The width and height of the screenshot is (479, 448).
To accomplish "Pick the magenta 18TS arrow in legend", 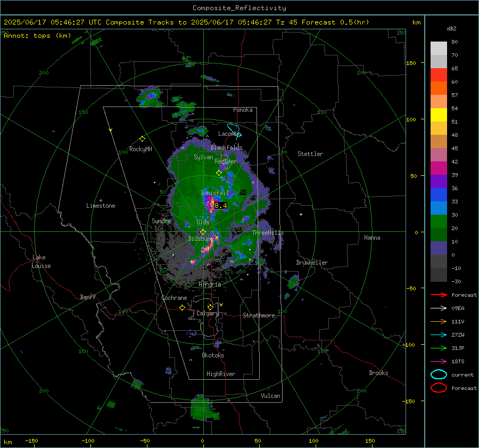I will (x=439, y=362).
